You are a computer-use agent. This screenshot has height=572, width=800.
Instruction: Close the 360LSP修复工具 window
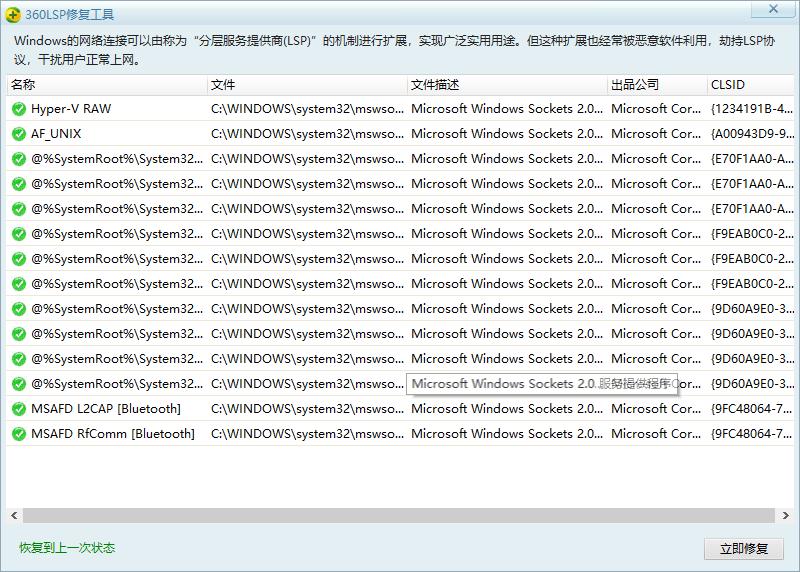pos(773,9)
